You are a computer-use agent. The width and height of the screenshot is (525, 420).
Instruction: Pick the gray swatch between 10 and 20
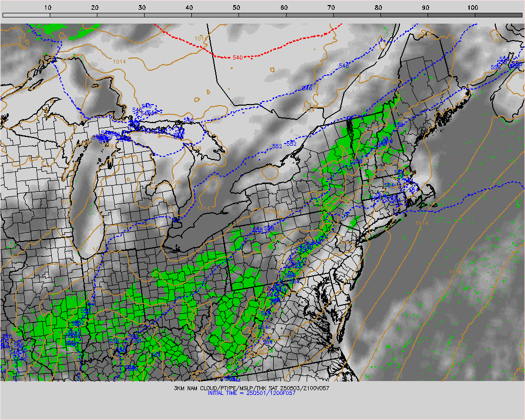point(74,15)
